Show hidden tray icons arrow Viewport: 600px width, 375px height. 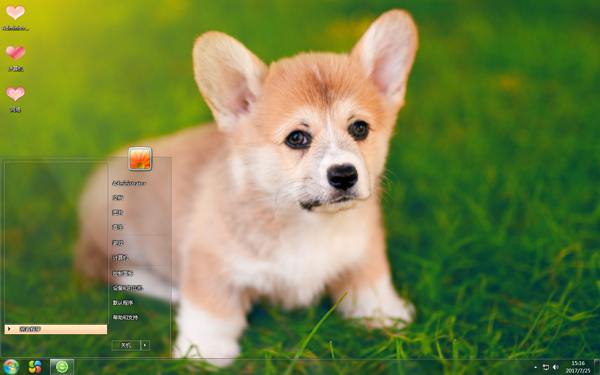pyautogui.click(x=535, y=367)
